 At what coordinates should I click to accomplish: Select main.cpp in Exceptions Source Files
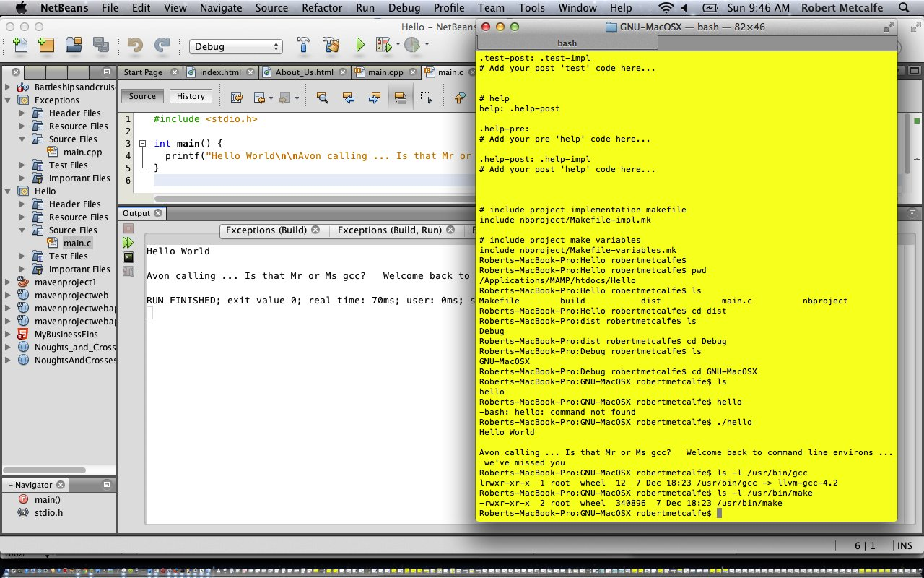82,152
